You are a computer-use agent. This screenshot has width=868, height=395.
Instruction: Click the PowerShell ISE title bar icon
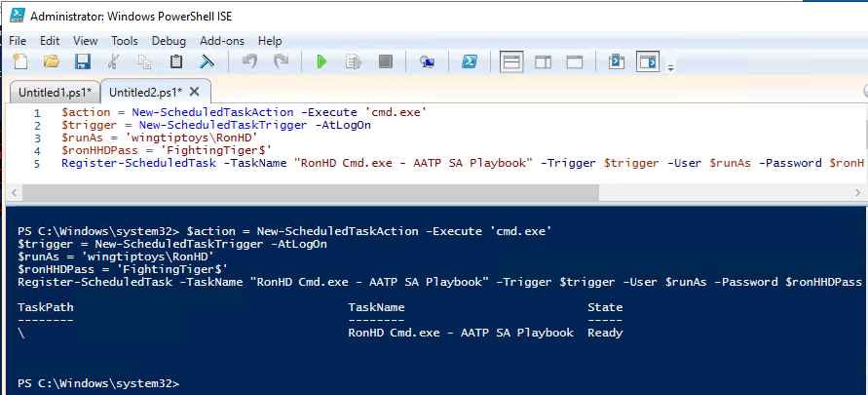(18, 16)
